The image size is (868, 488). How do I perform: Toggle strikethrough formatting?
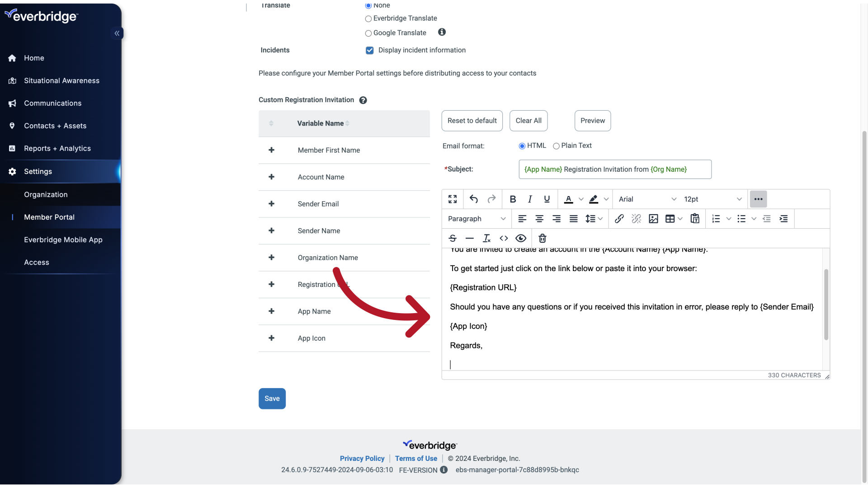pos(453,238)
